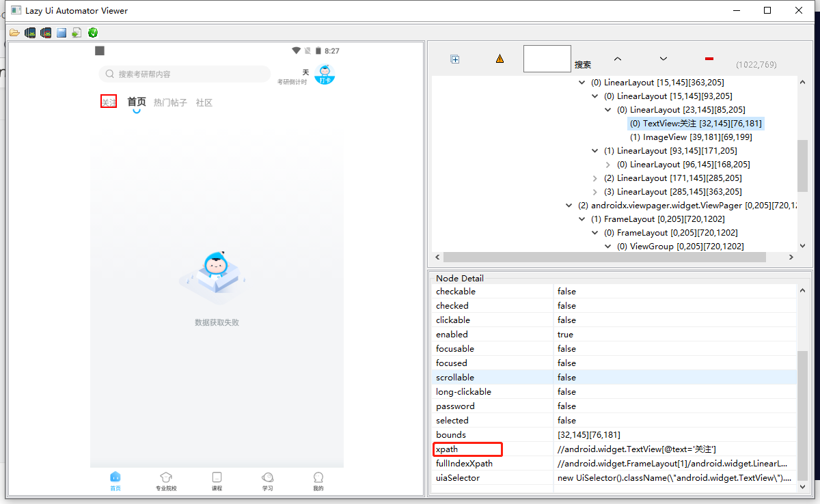Image resolution: width=820 pixels, height=504 pixels.
Task: Click the expand-all nodes icon
Action: pyautogui.click(x=455, y=59)
